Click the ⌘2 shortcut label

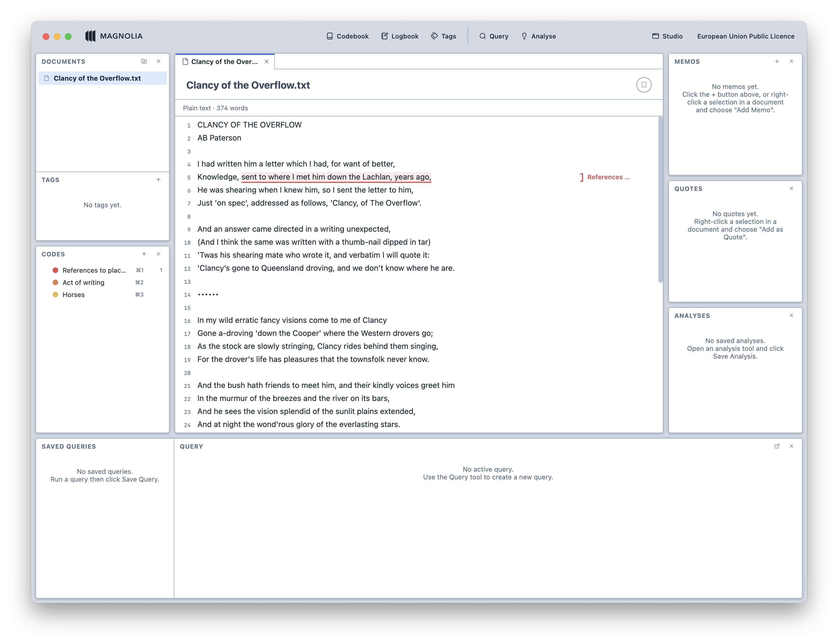point(139,283)
